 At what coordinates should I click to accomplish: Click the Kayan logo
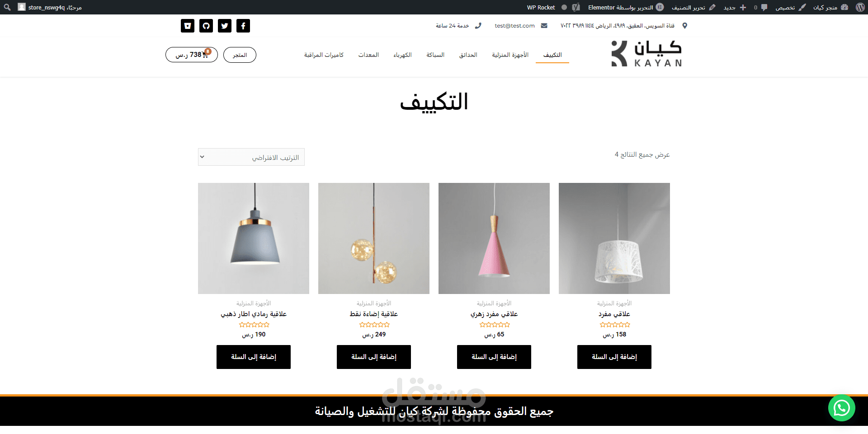coord(646,54)
